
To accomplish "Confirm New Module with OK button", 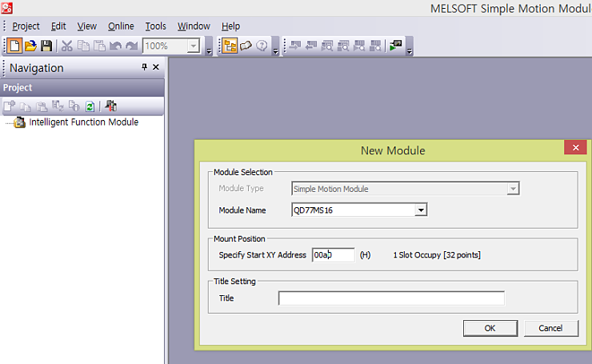I will pyautogui.click(x=490, y=328).
